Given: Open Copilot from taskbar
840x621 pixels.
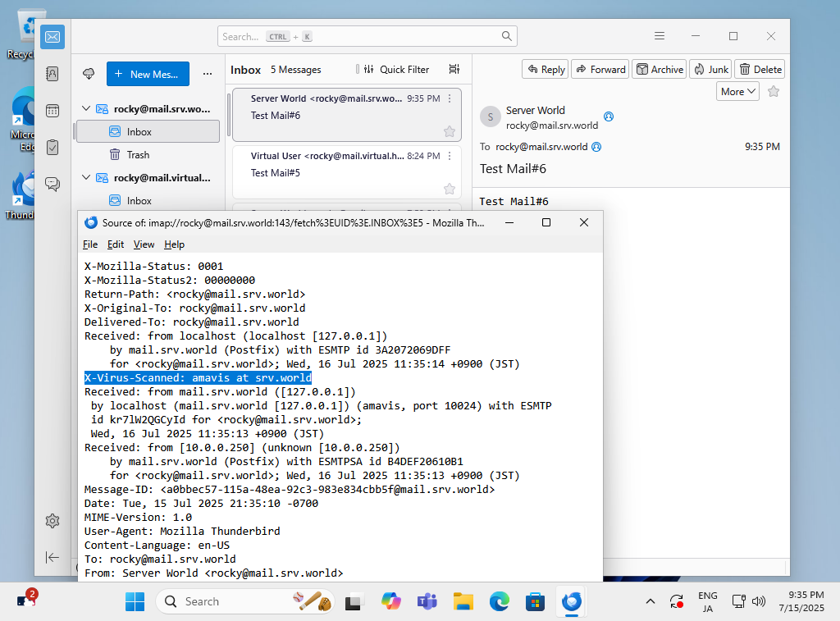Looking at the screenshot, I should coord(391,601).
